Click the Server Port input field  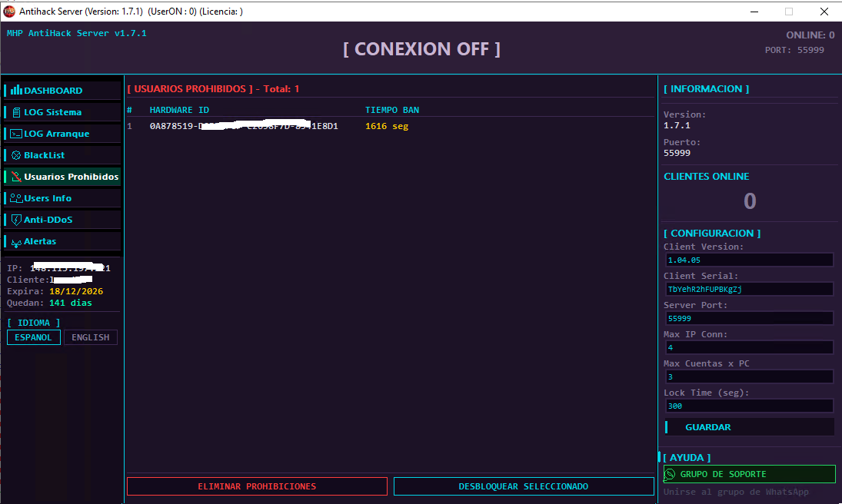click(749, 318)
